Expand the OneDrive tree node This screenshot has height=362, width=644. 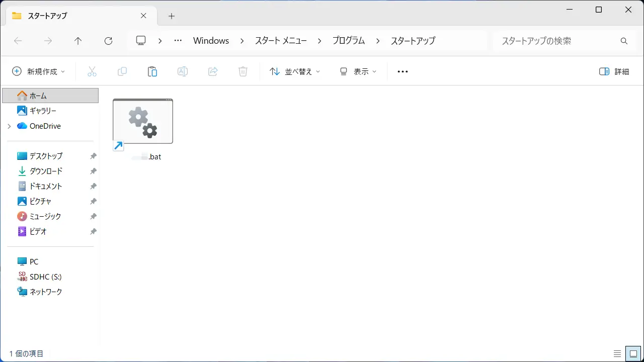pyautogui.click(x=9, y=126)
